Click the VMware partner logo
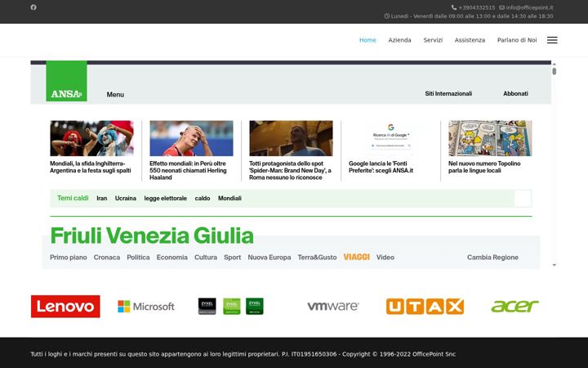The image size is (588, 368). (x=333, y=306)
